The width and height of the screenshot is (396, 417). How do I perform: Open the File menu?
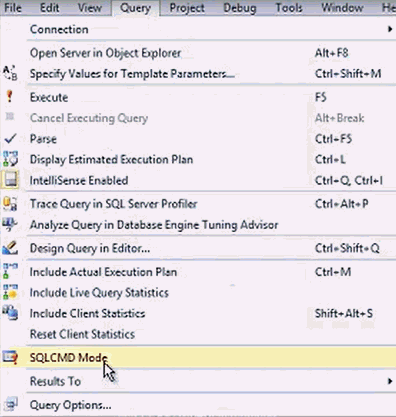(x=12, y=7)
